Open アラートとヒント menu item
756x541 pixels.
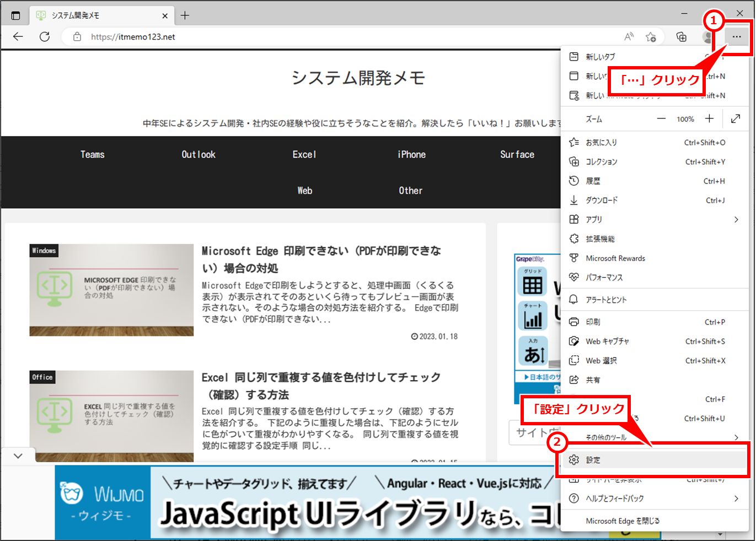(x=655, y=300)
